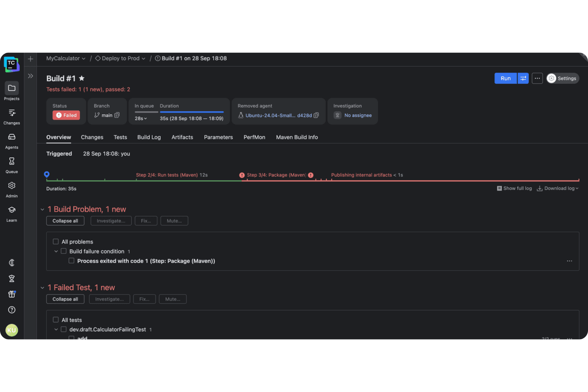Viewport: 588px width, 392px height.
Task: Open the Agents sidebar section
Action: tap(12, 141)
